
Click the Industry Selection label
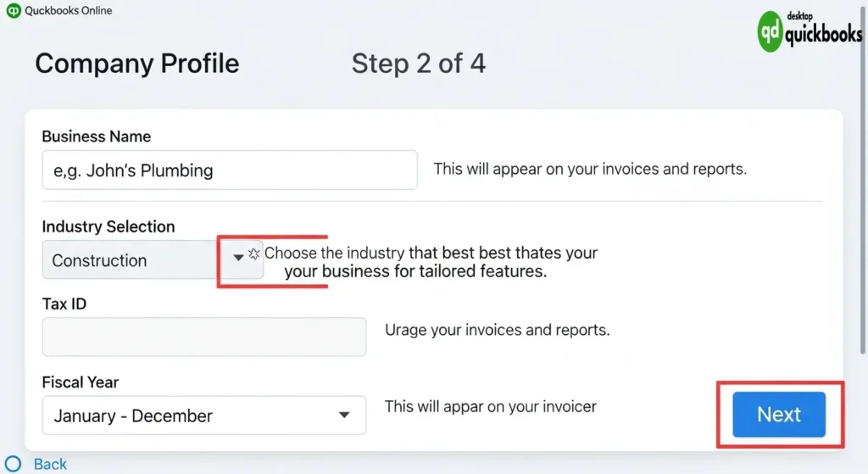[108, 226]
